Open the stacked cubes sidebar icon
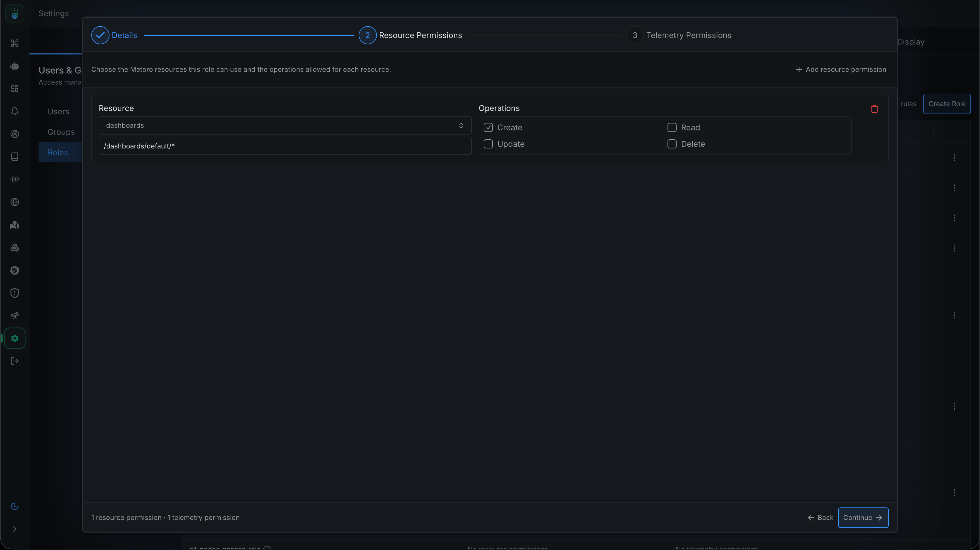 tap(14, 247)
